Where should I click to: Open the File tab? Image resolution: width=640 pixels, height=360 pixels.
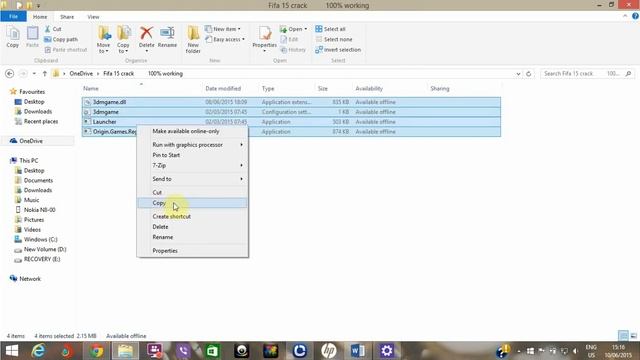pos(13,16)
